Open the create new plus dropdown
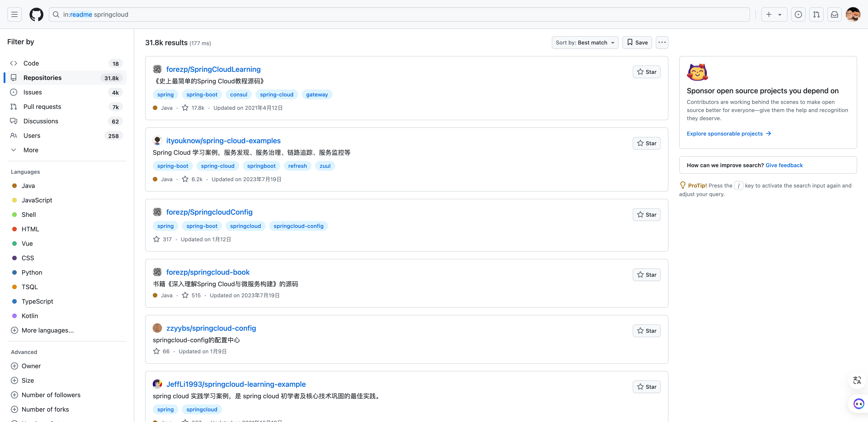Image resolution: width=868 pixels, height=422 pixels. pyautogui.click(x=774, y=14)
